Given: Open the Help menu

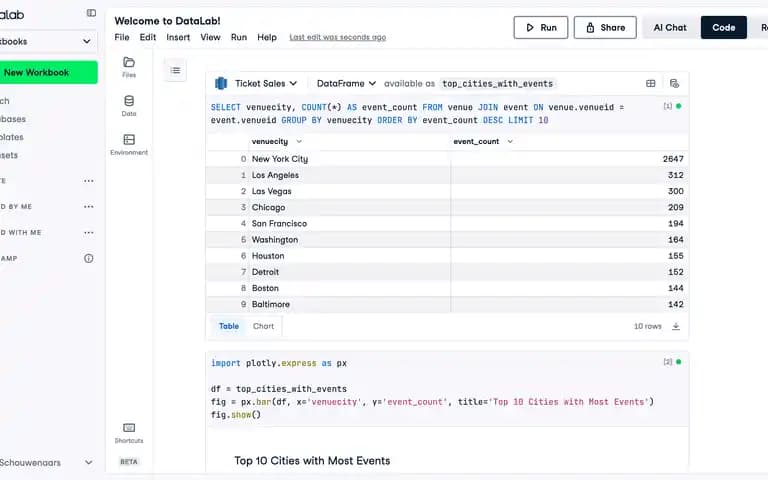Looking at the screenshot, I should click(267, 37).
